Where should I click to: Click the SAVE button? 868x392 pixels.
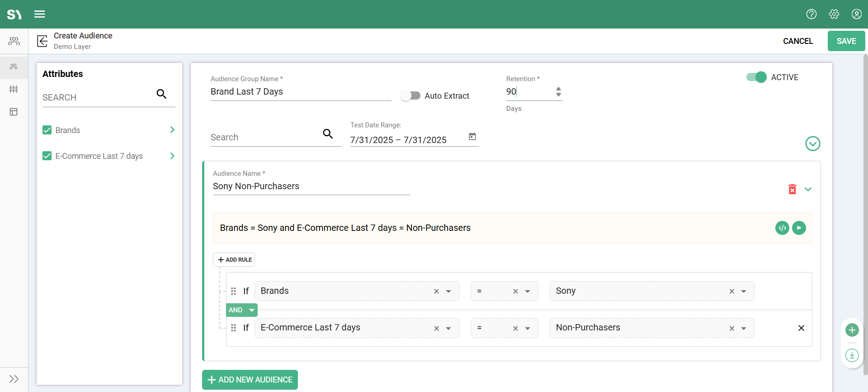point(846,41)
